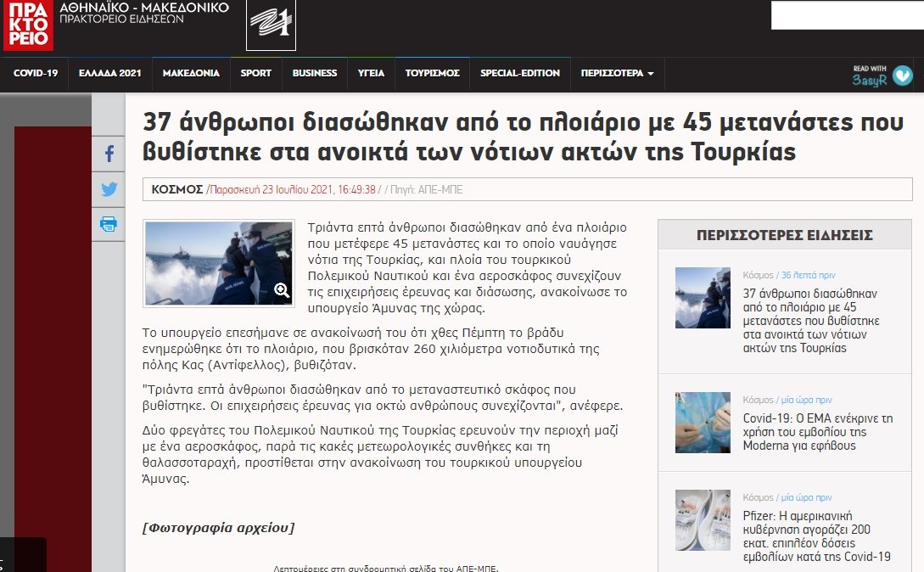Expand the ΠΕΡΙΣΣΟΤΕΡΑ dropdown menu
Screen dimensions: 924x572
617,74
